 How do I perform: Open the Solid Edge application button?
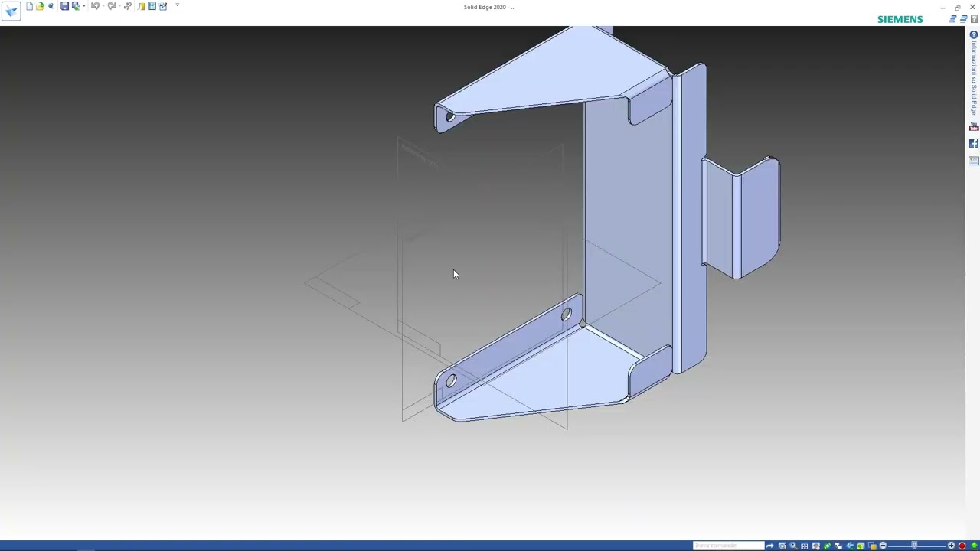11,11
